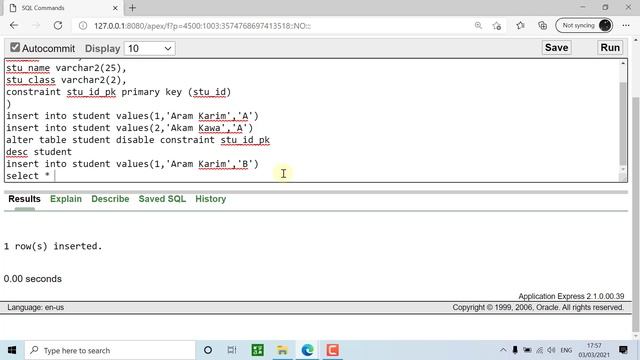Click the ENG language indicator
Viewport: 640px width, 360px height.
point(566,350)
